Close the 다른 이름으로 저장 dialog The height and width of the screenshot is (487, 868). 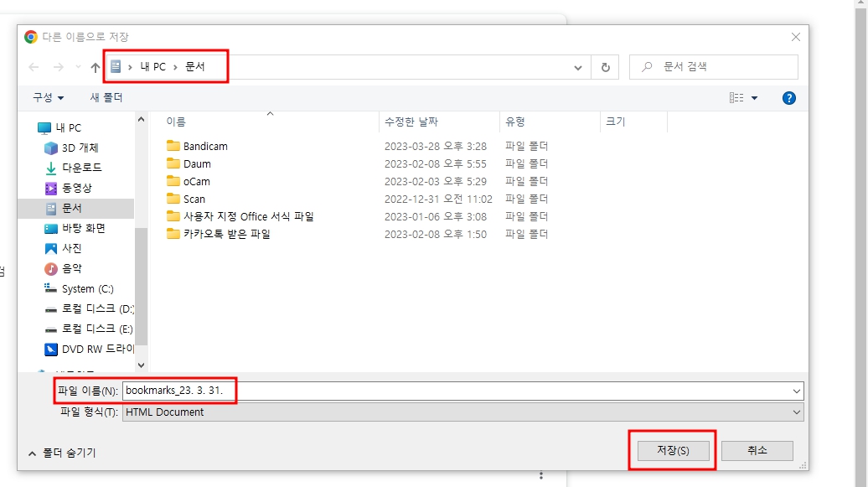coord(796,37)
